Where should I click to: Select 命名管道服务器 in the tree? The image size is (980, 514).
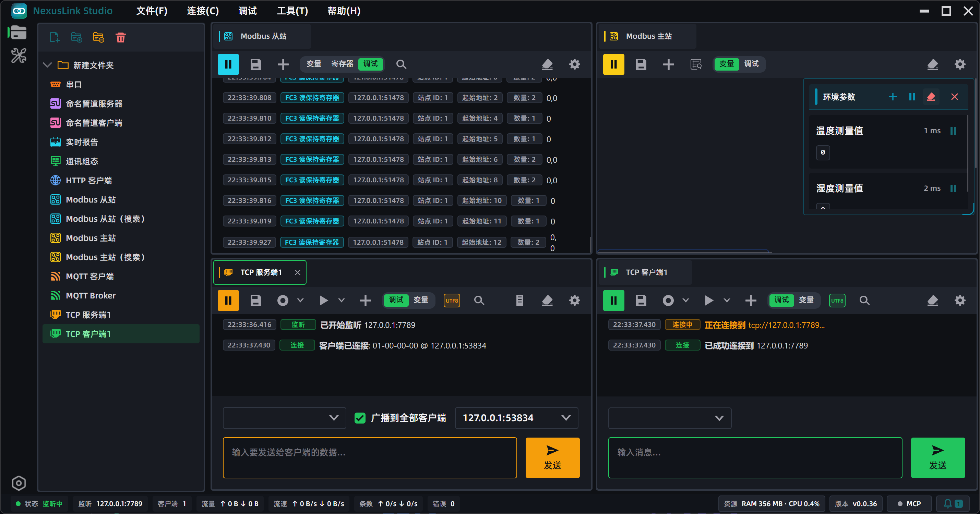[x=121, y=103]
